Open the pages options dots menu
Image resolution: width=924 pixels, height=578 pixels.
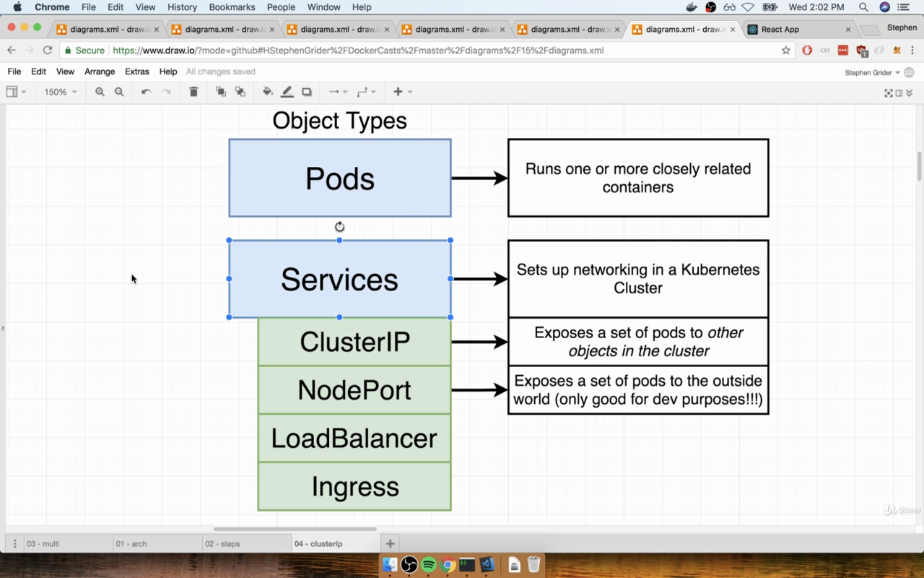(x=14, y=543)
